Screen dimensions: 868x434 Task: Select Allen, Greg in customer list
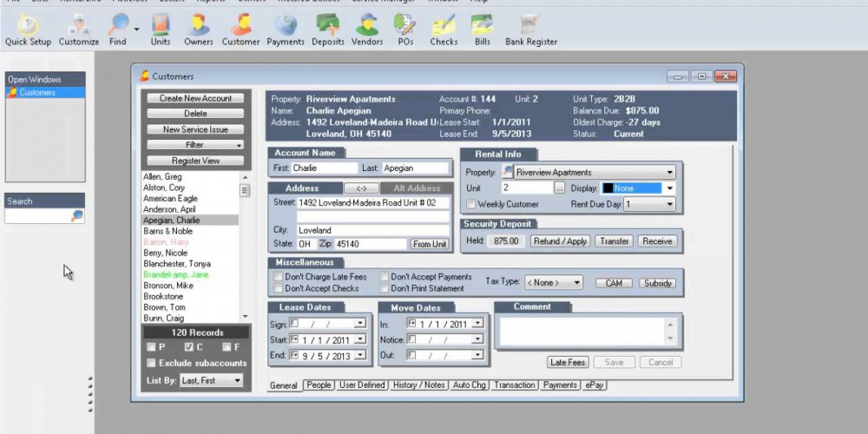(x=162, y=176)
